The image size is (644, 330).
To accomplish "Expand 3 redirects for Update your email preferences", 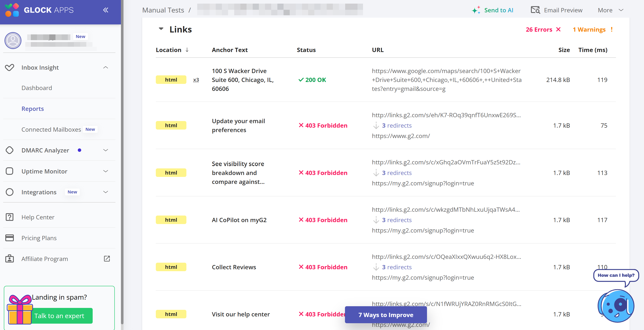I will coord(397,126).
